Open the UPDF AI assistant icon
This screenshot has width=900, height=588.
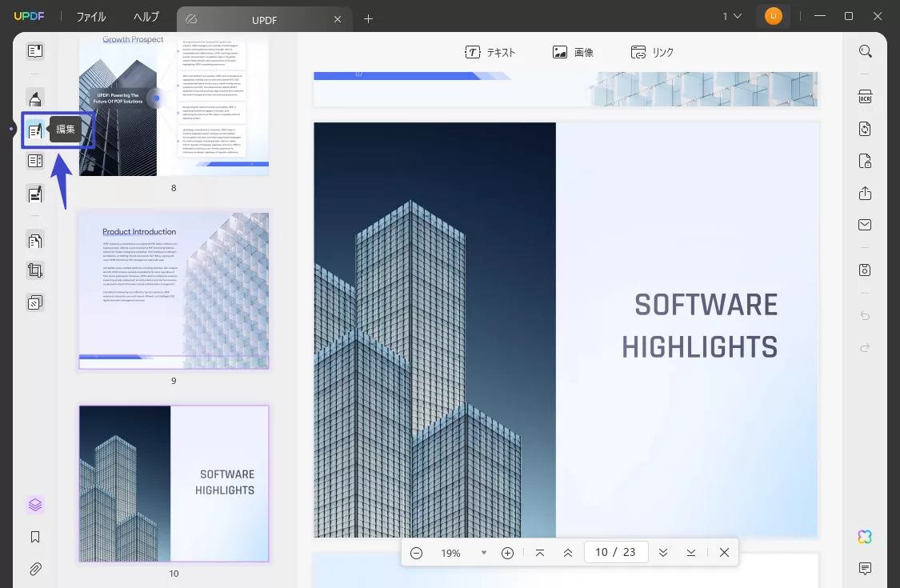point(865,536)
